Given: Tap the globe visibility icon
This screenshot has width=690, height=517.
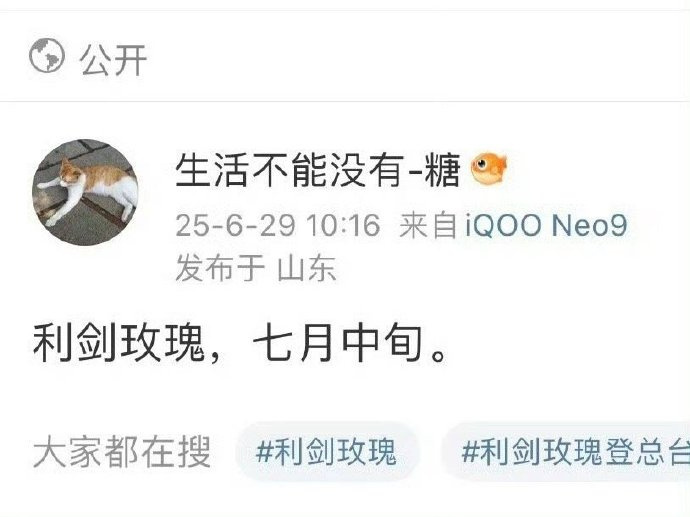Looking at the screenshot, I should pos(47,55).
